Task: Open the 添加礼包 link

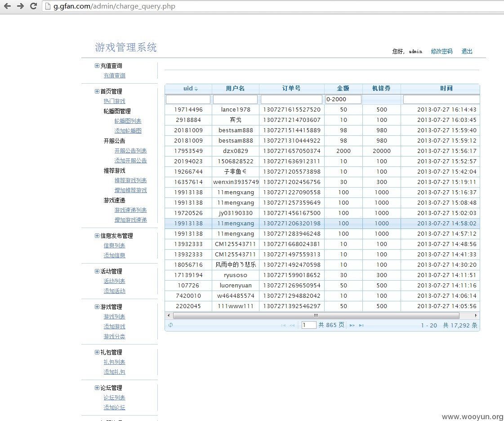Action: coord(115,372)
